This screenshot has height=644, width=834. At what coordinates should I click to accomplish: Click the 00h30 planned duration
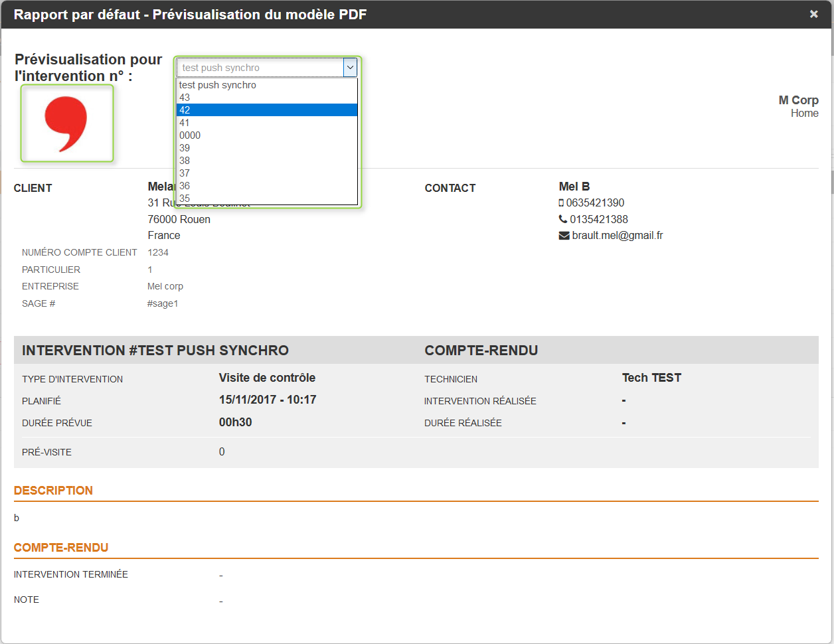click(236, 422)
